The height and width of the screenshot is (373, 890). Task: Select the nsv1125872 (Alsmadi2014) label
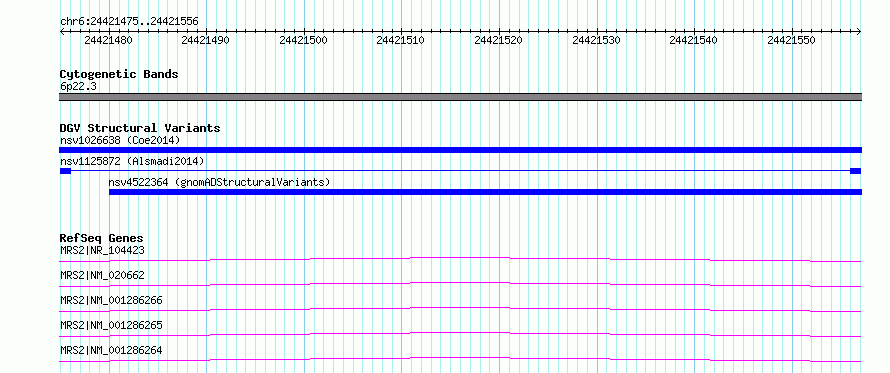tap(132, 161)
